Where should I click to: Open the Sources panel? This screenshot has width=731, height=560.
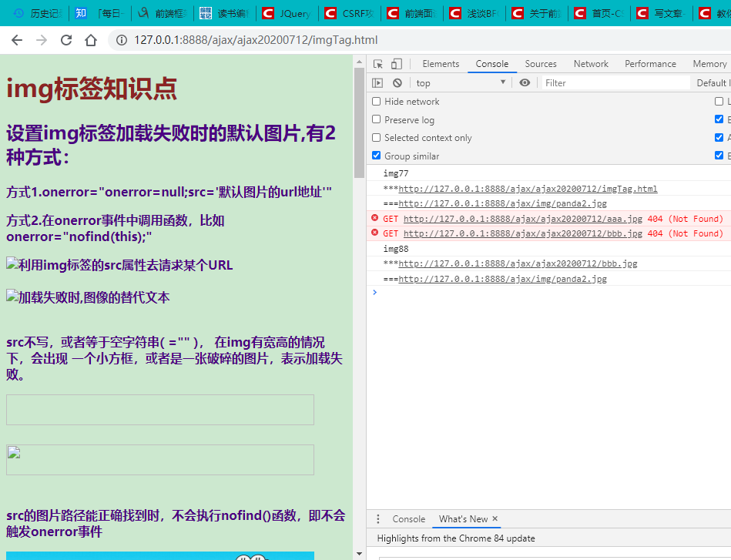(x=541, y=63)
